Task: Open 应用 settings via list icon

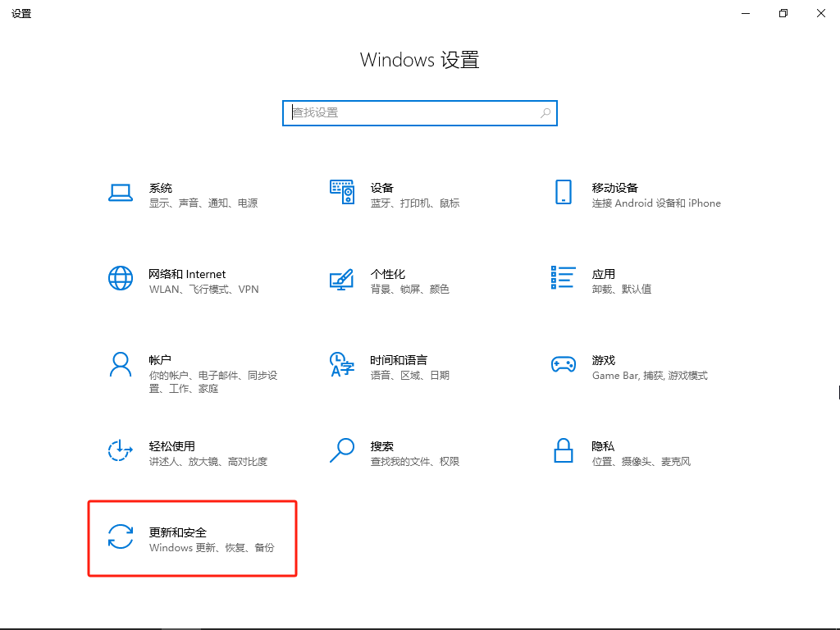Action: tap(564, 279)
